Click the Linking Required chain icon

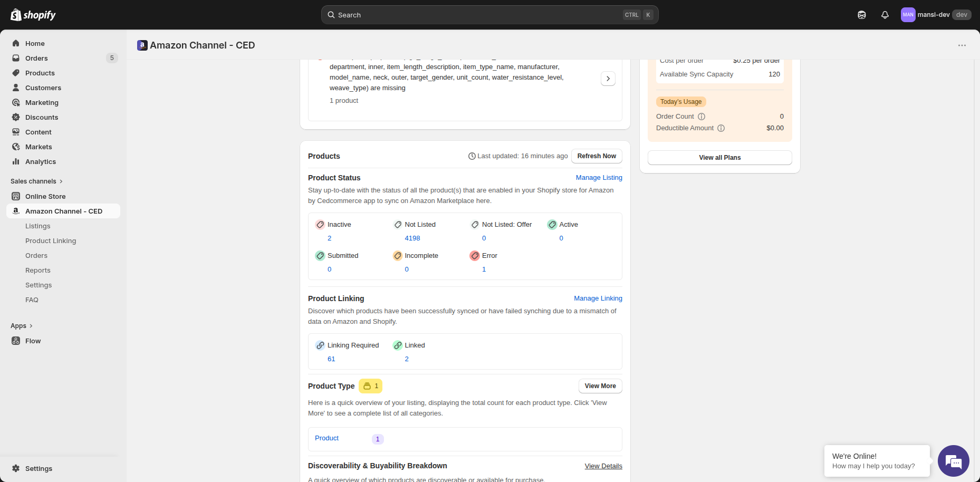pyautogui.click(x=320, y=345)
